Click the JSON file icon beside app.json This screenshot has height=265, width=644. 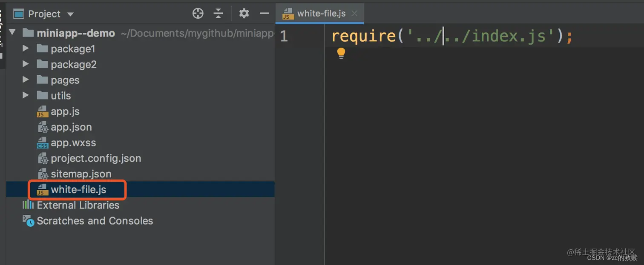(x=42, y=127)
